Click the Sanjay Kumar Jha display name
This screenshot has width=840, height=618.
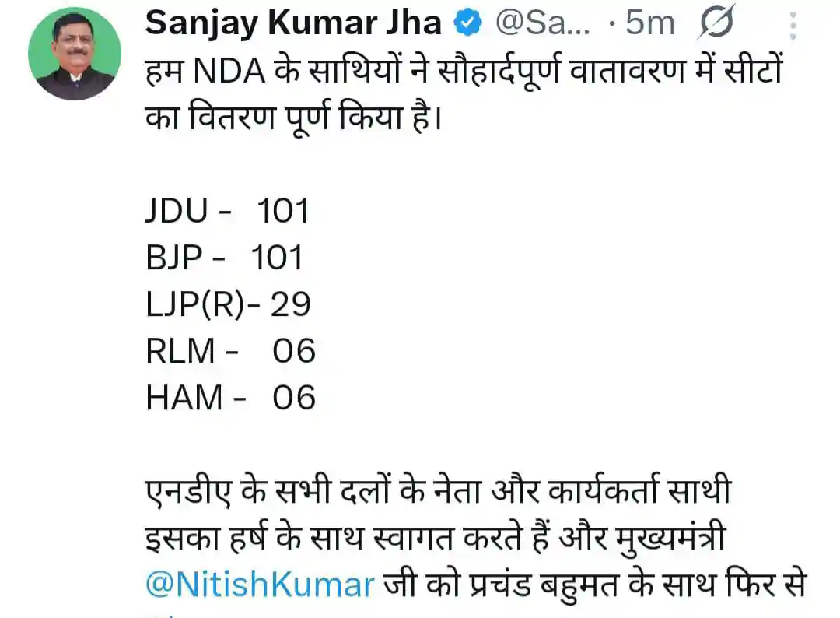(293, 23)
